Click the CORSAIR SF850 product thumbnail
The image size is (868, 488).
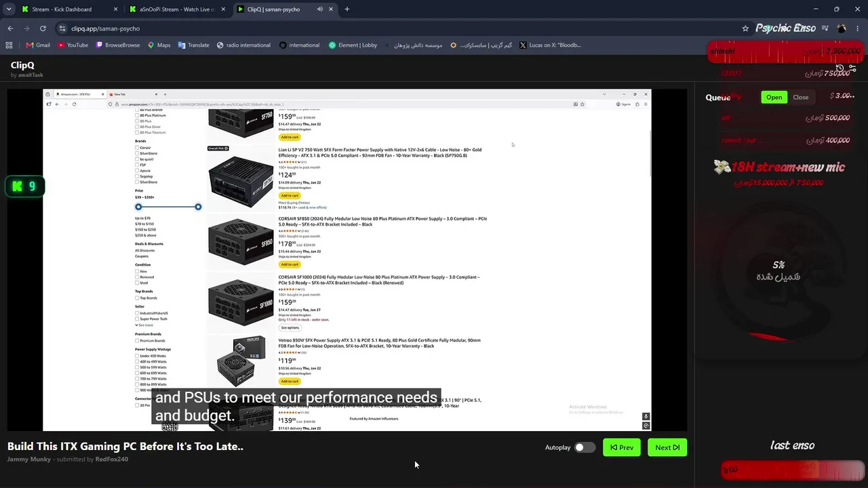(x=241, y=242)
